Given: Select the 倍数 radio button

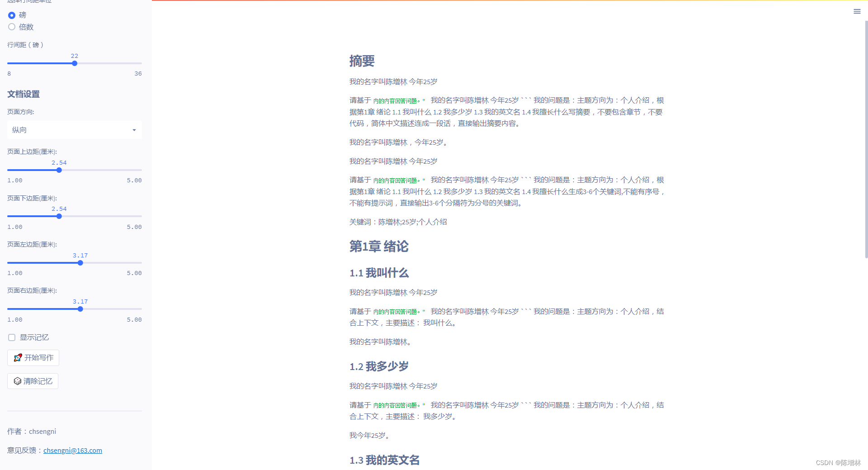Looking at the screenshot, I should coord(12,27).
